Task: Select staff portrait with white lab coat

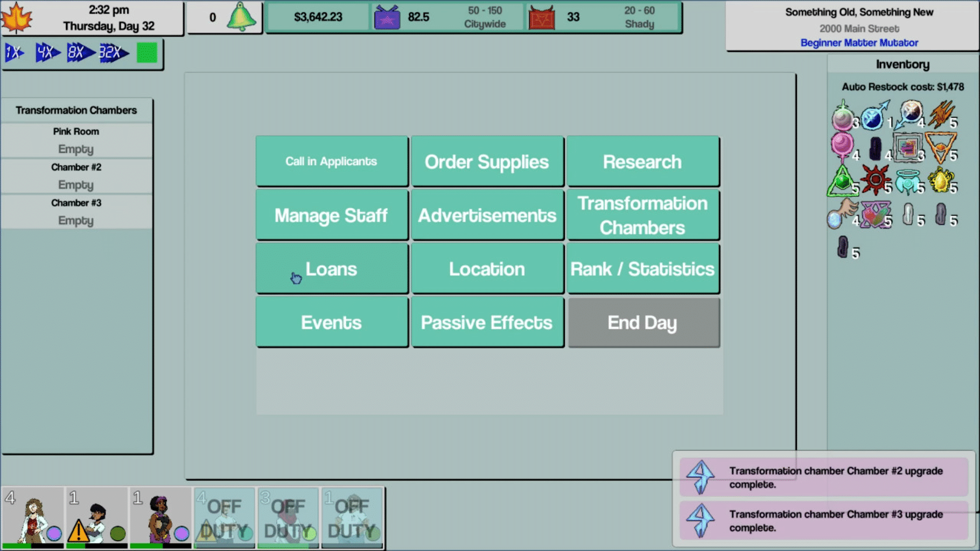Action: (32, 518)
